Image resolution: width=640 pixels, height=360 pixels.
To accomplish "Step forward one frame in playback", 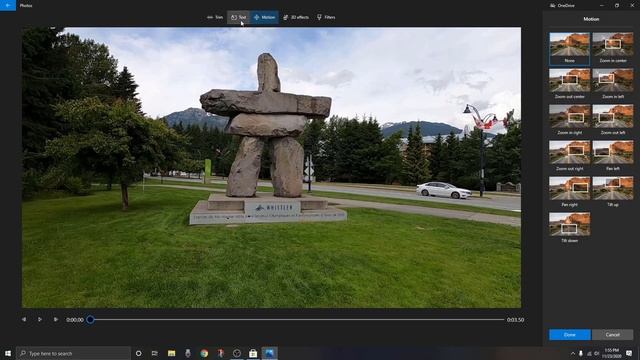I will point(56,320).
